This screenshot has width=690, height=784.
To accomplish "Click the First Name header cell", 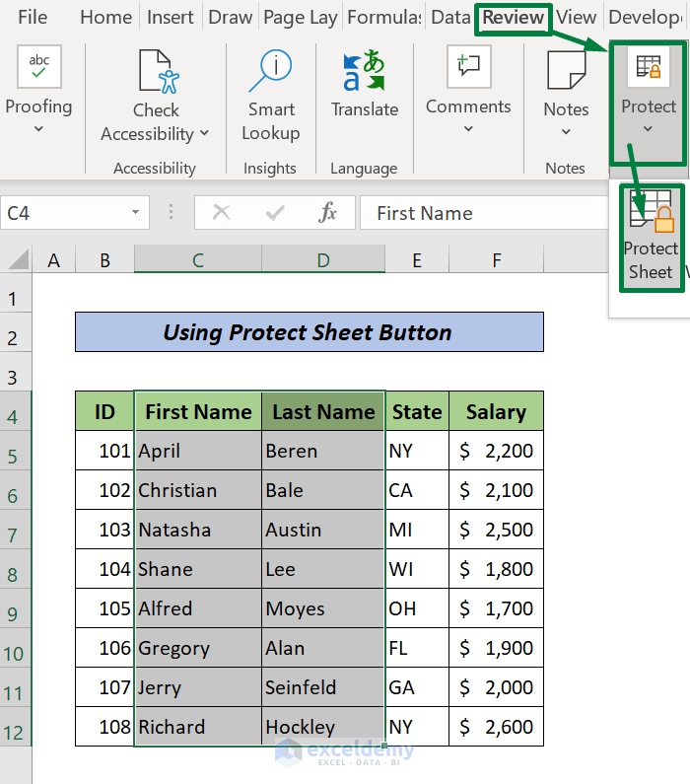I will point(198,411).
